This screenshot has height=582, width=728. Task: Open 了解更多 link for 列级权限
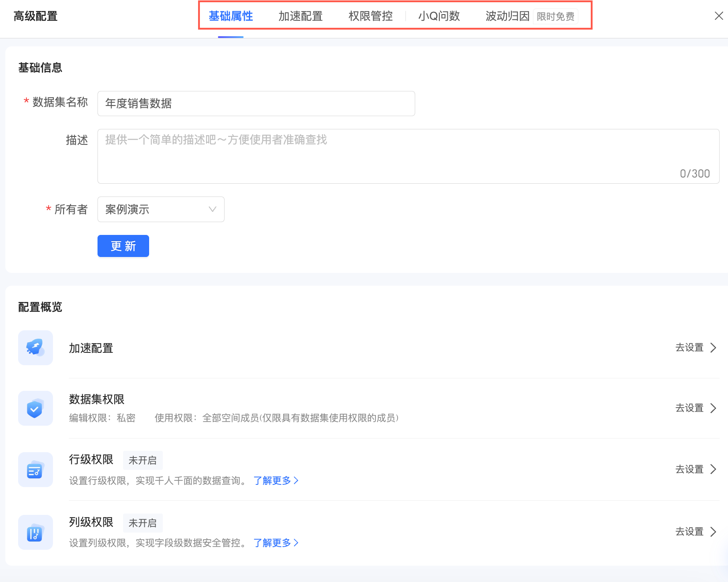click(x=276, y=543)
